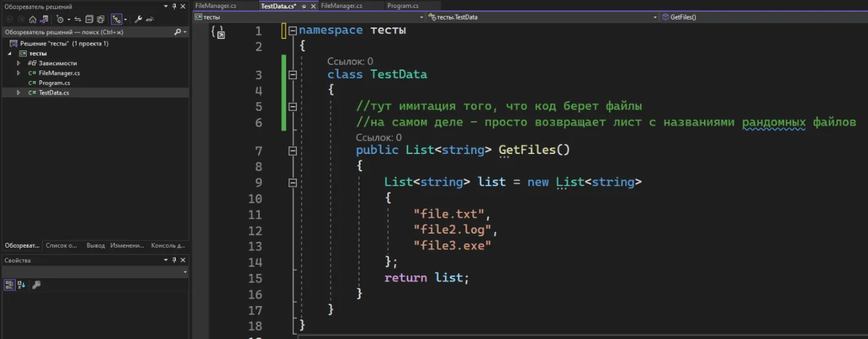
Task: Click the "file3.exe" string literal
Action: click(452, 246)
